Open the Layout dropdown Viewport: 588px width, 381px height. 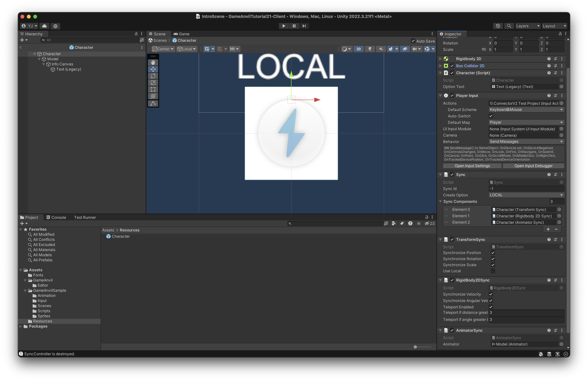tap(554, 26)
